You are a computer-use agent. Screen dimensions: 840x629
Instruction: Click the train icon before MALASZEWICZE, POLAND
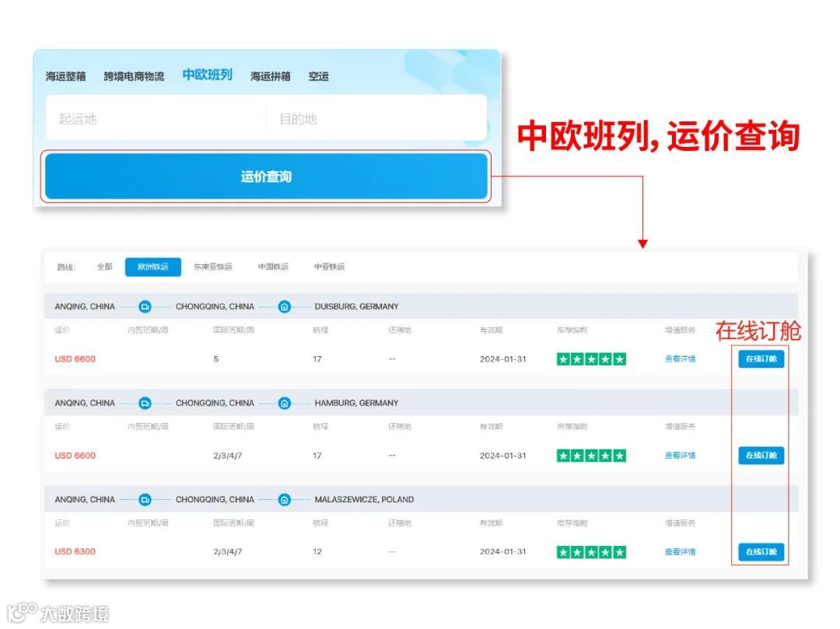tap(285, 499)
